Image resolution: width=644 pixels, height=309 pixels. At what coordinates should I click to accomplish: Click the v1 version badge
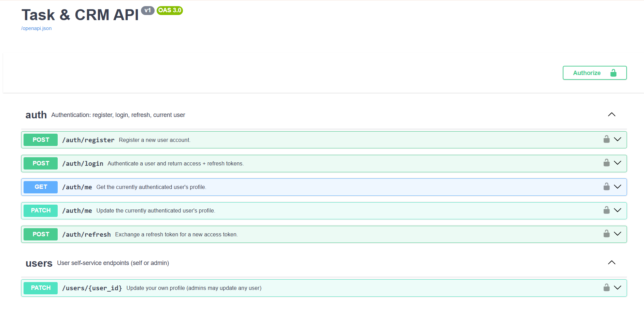click(x=148, y=11)
